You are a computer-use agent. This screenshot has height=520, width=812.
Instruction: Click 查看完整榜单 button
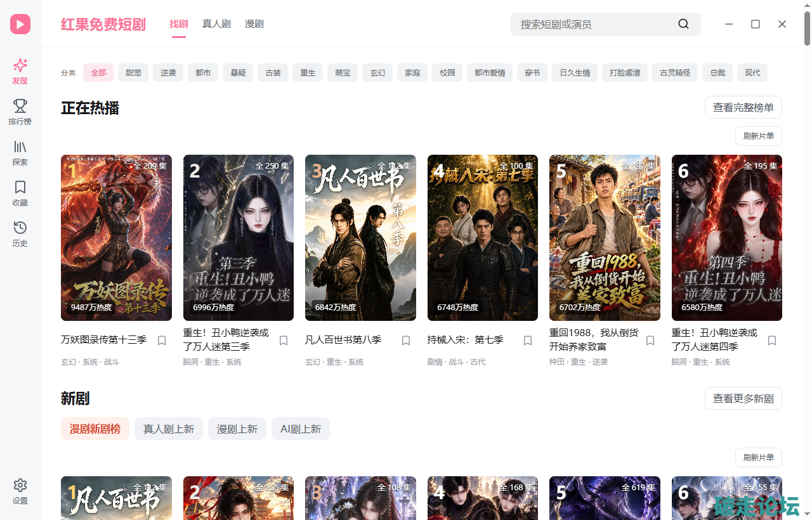coord(743,107)
